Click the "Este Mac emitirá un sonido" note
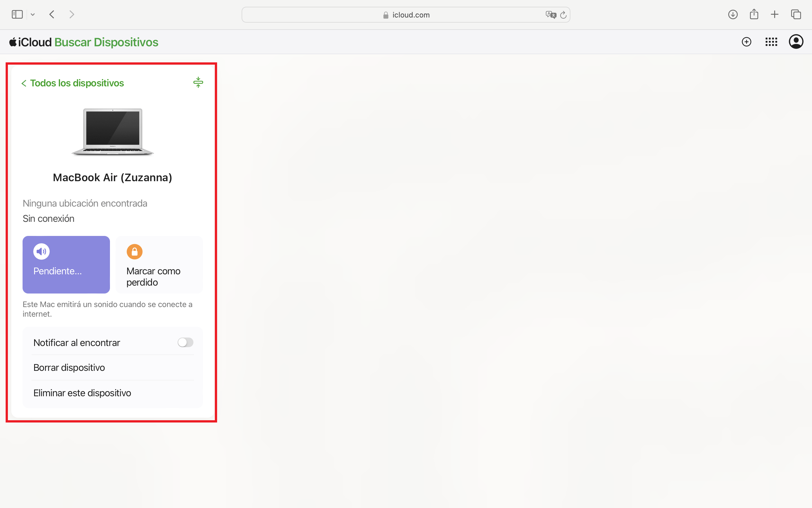Image resolution: width=812 pixels, height=508 pixels. (x=107, y=309)
